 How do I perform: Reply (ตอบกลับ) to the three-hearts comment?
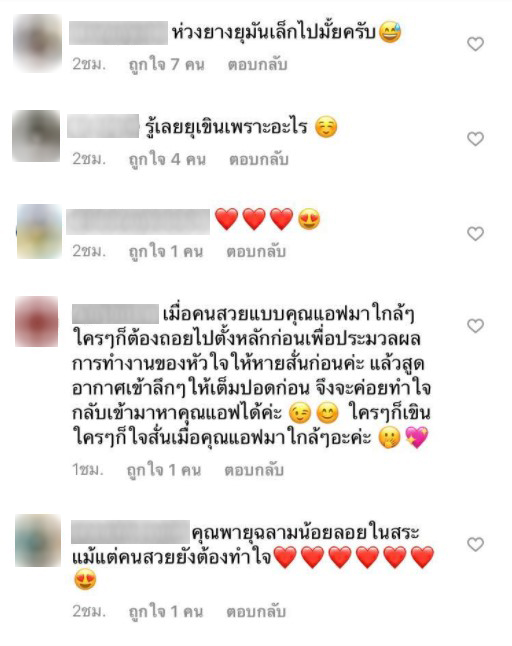[x=256, y=251]
